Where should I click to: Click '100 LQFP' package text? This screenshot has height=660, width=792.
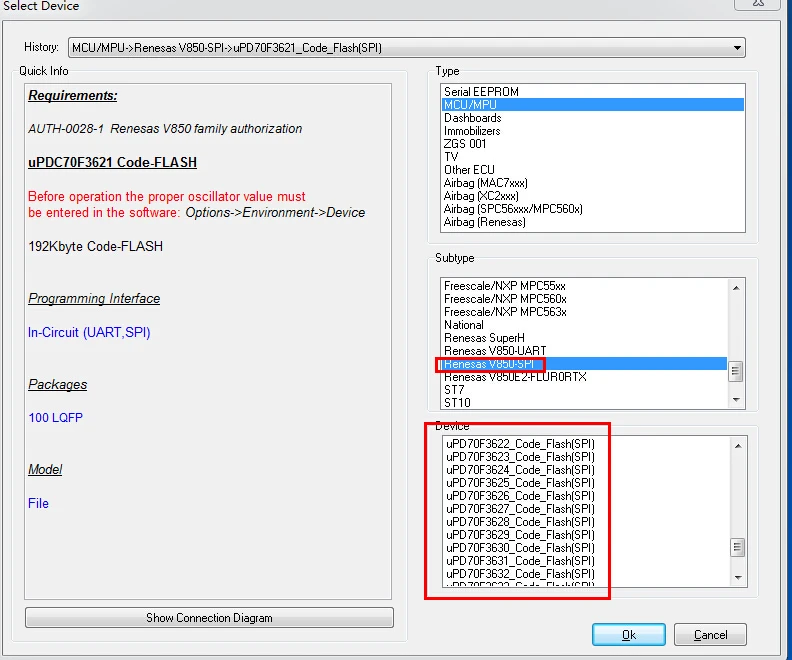point(56,418)
